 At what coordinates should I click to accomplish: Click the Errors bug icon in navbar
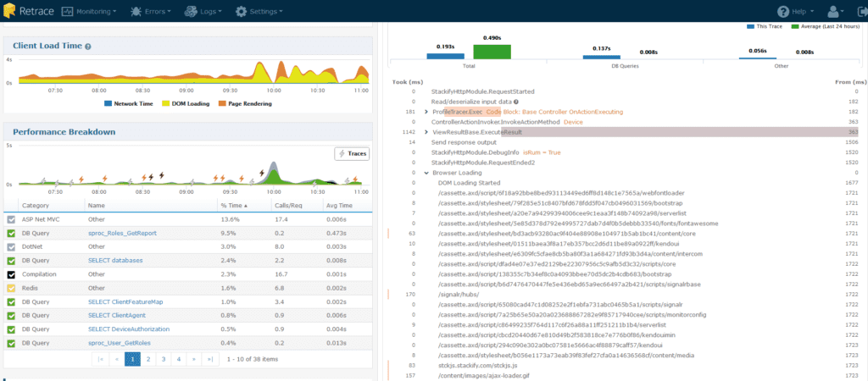pos(136,11)
